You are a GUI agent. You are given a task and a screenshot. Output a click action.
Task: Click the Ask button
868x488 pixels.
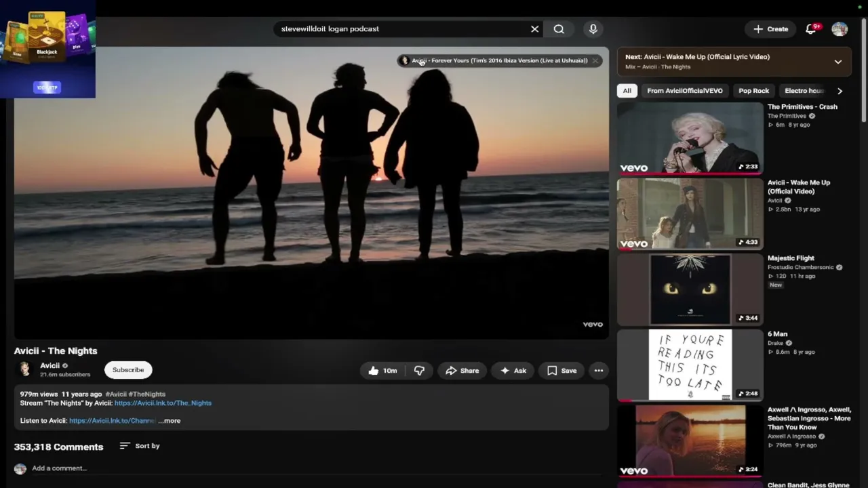coord(513,371)
